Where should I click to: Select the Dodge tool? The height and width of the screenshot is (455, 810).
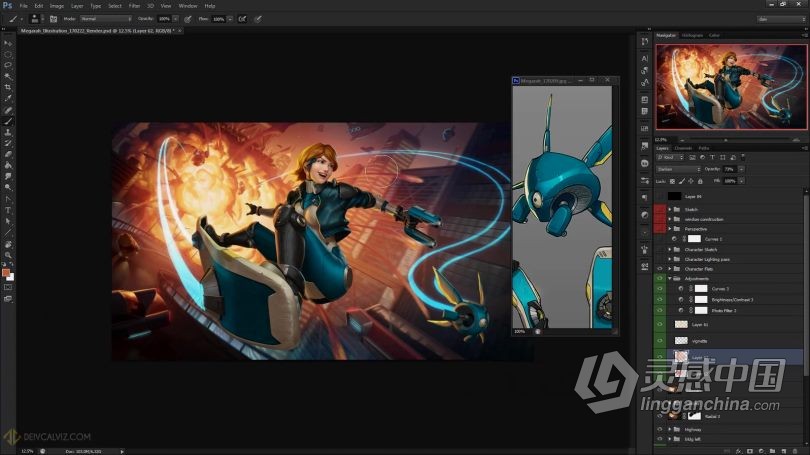coord(8,187)
